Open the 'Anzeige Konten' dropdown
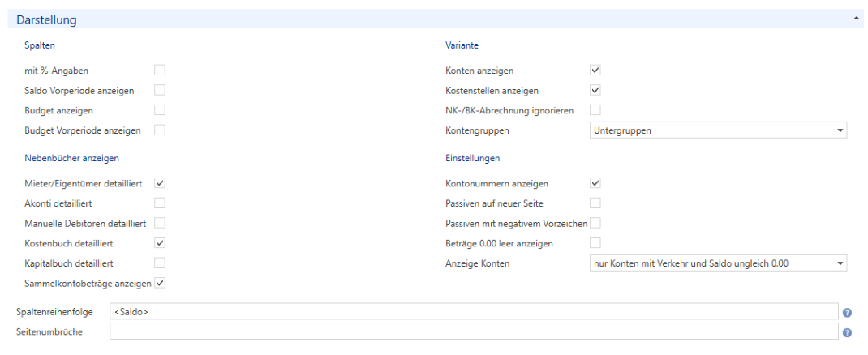Viewport: 868px width, 355px height. tap(718, 263)
